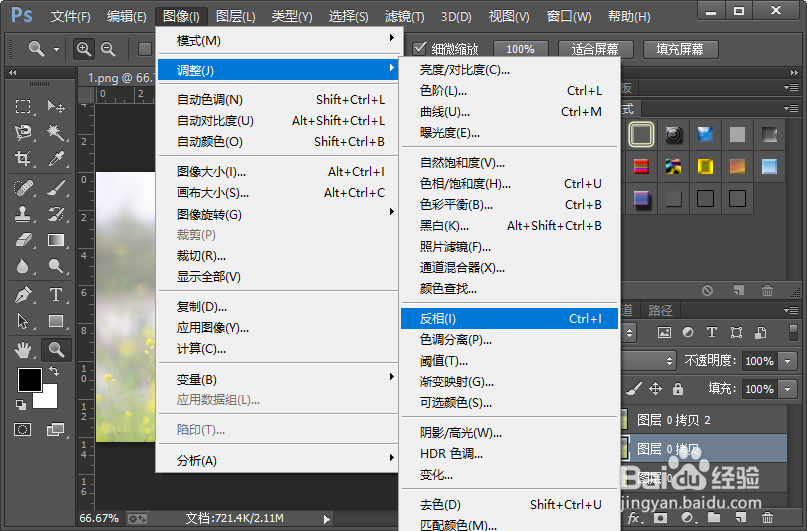The height and width of the screenshot is (531, 807).
Task: Select the Magic Wand tool
Action: tap(56, 133)
